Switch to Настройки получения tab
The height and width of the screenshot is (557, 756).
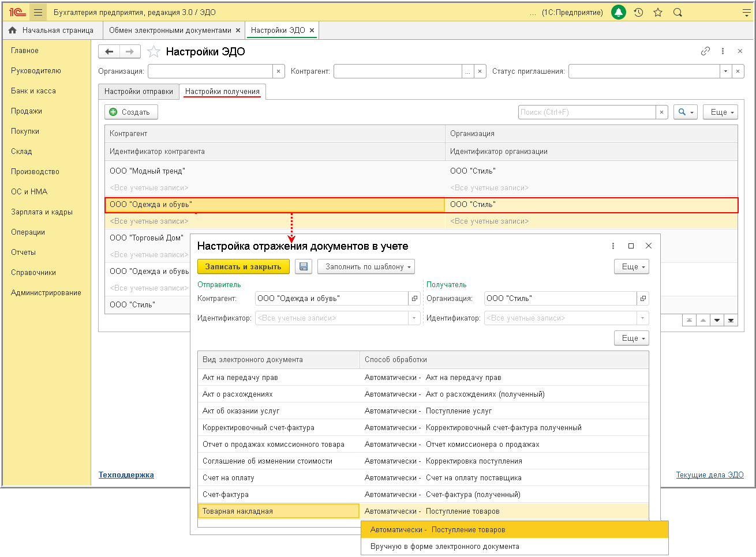(222, 92)
